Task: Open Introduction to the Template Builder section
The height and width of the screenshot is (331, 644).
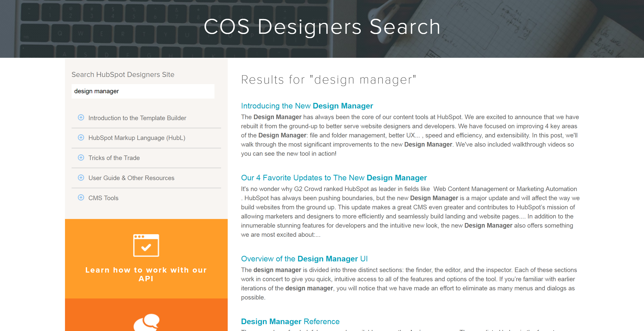Action: 137,118
